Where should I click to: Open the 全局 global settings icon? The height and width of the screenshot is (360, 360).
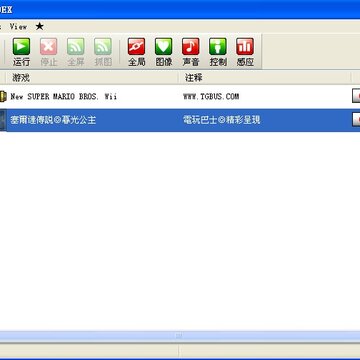[x=136, y=52]
